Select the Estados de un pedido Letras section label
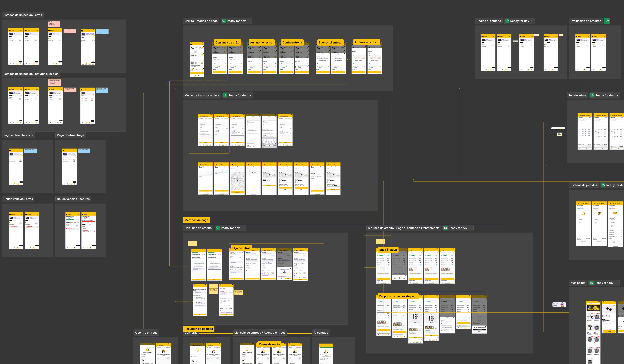624x364 pixels. coord(23,15)
